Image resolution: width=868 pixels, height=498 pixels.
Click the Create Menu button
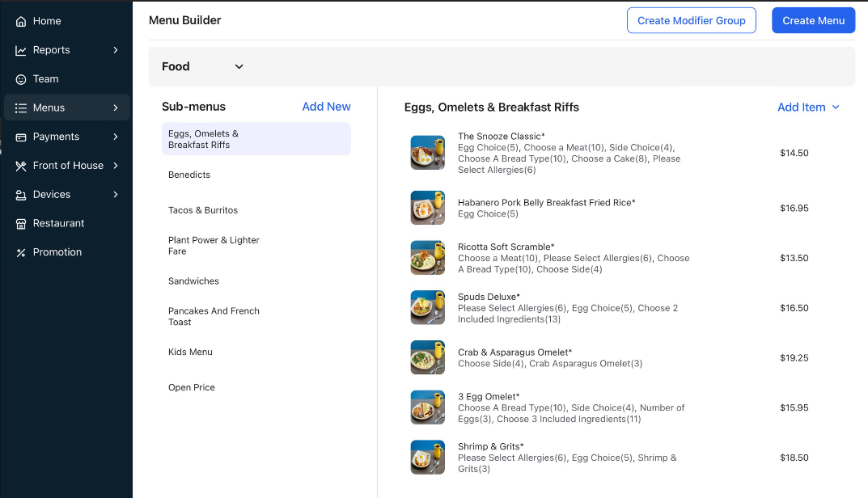(x=813, y=20)
